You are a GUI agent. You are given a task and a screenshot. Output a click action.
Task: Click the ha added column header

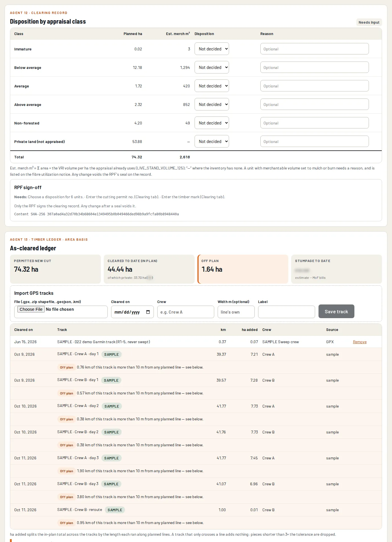250,330
